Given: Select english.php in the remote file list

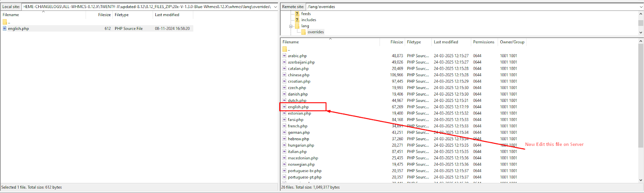Looking at the screenshot, I should click(298, 107).
